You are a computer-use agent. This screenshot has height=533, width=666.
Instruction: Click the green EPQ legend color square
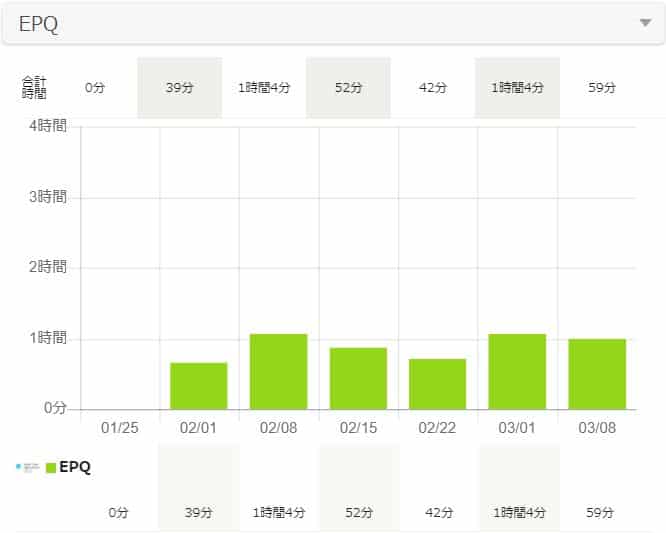pos(51,467)
